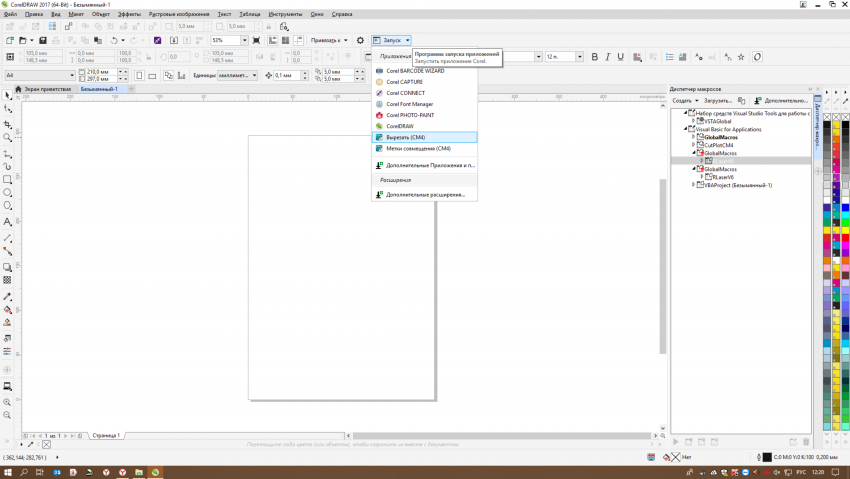This screenshot has width=850, height=479.
Task: Select the Text tool in toolbox
Action: pos(8,221)
